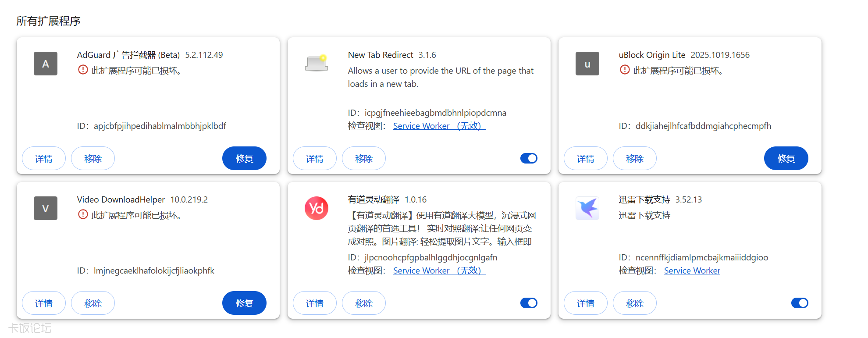Click the New Tab Redirect extension icon
Image resolution: width=868 pixels, height=338 pixels.
(317, 64)
